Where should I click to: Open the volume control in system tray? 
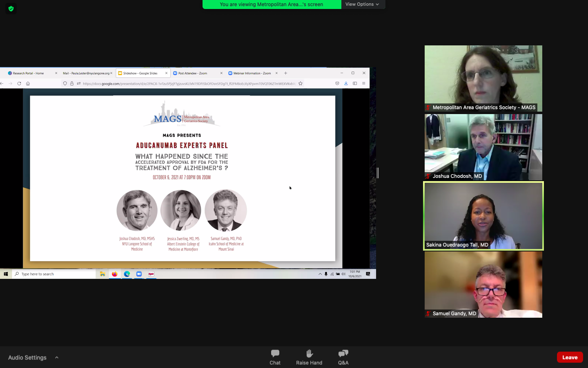pyautogui.click(x=343, y=274)
